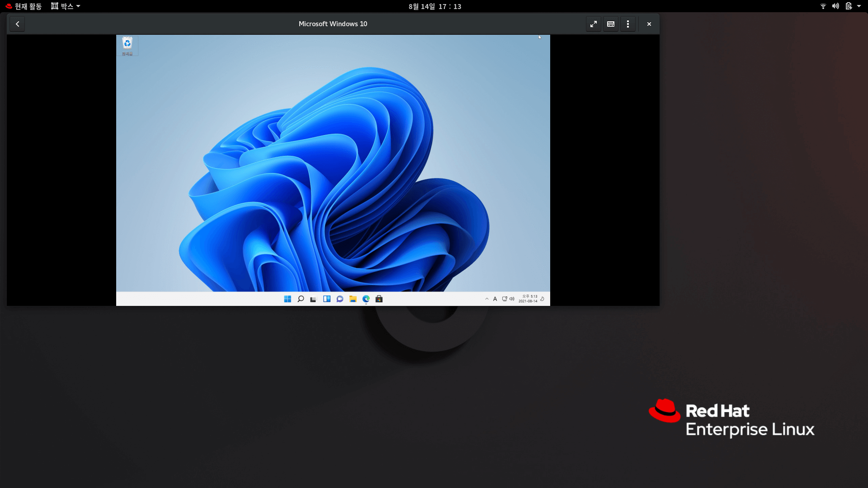This screenshot has width=868, height=488.
Task: Click the host volume icon in the top bar
Action: pyautogui.click(x=835, y=6)
